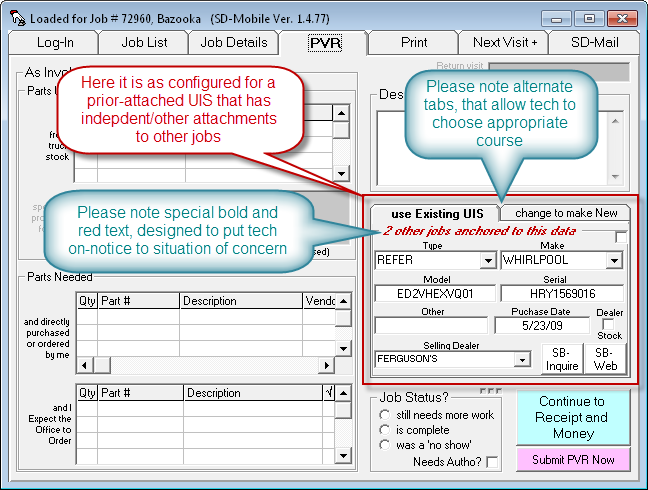This screenshot has height=490, width=648.
Task: Select the 'use Existing UIS' tab
Action: (x=437, y=213)
